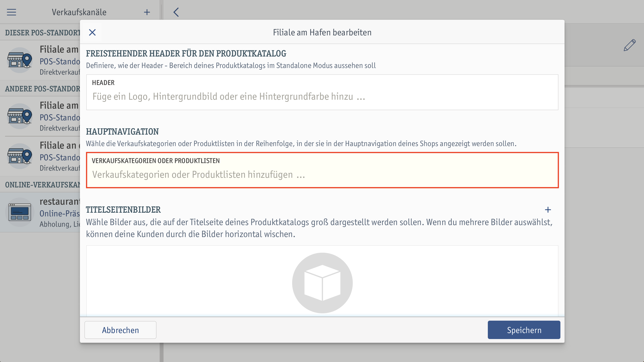Select the restaurant online channel icon
Viewport: 644px width, 362px height.
(x=20, y=212)
